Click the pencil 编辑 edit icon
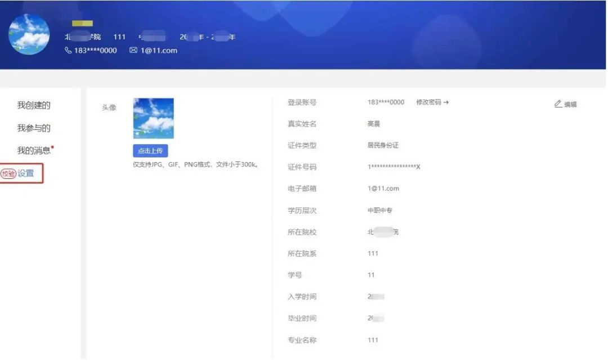 pos(558,104)
